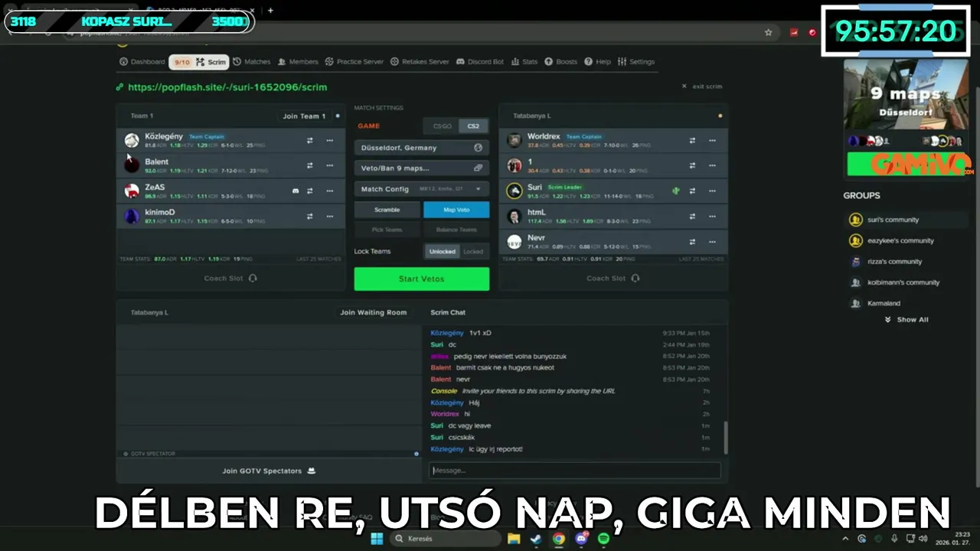Set Lock Teams to Locked
This screenshot has height=551, width=980.
[473, 251]
